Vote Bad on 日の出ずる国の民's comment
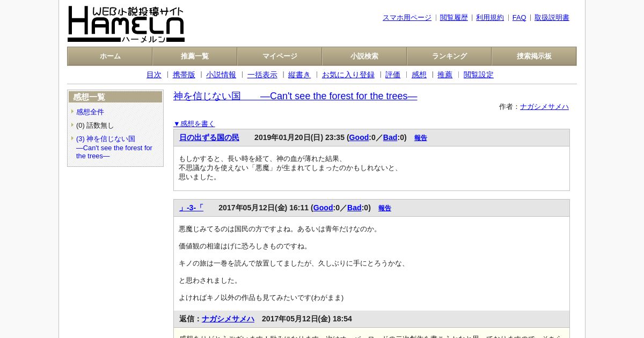644x338 pixels. pyautogui.click(x=390, y=138)
